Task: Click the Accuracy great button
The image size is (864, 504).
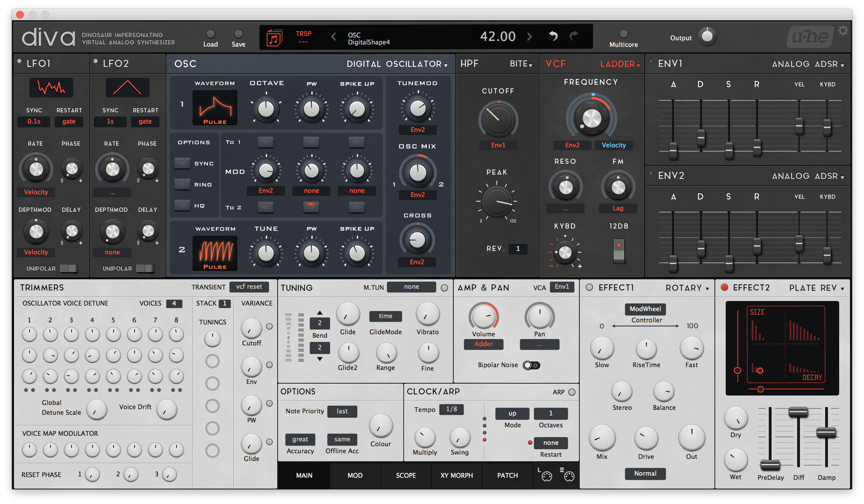Action: click(300, 439)
